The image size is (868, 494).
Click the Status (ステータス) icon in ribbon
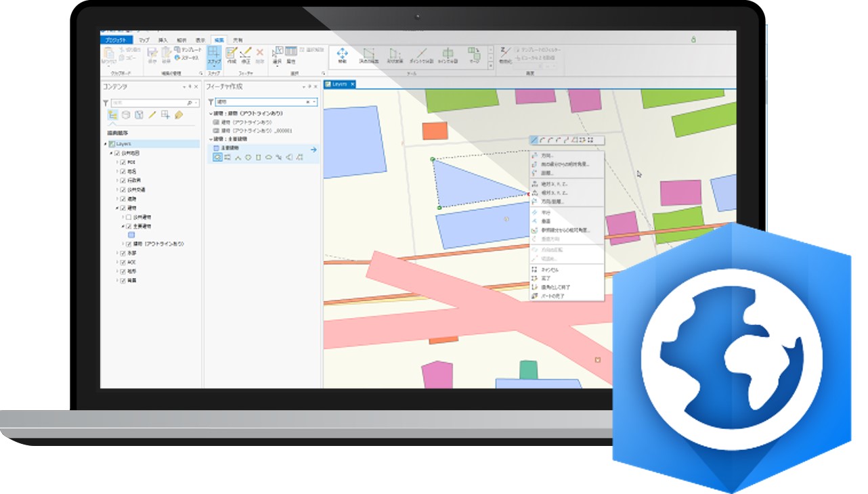pos(177,58)
